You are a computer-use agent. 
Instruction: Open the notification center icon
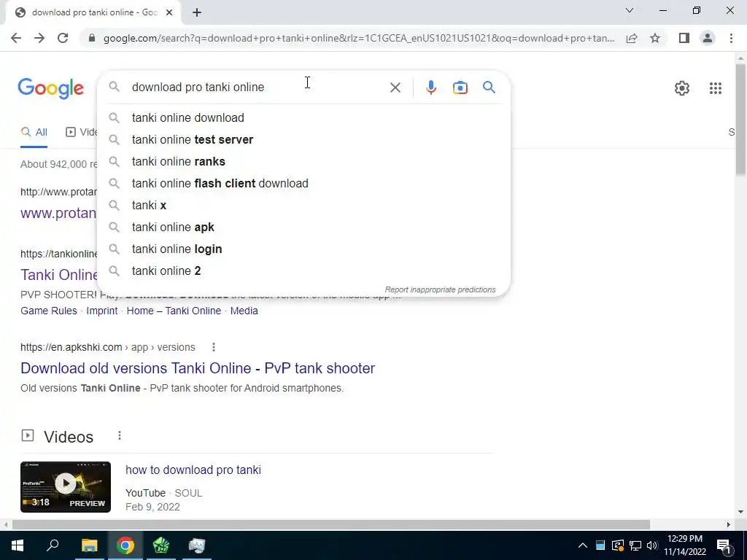(724, 545)
